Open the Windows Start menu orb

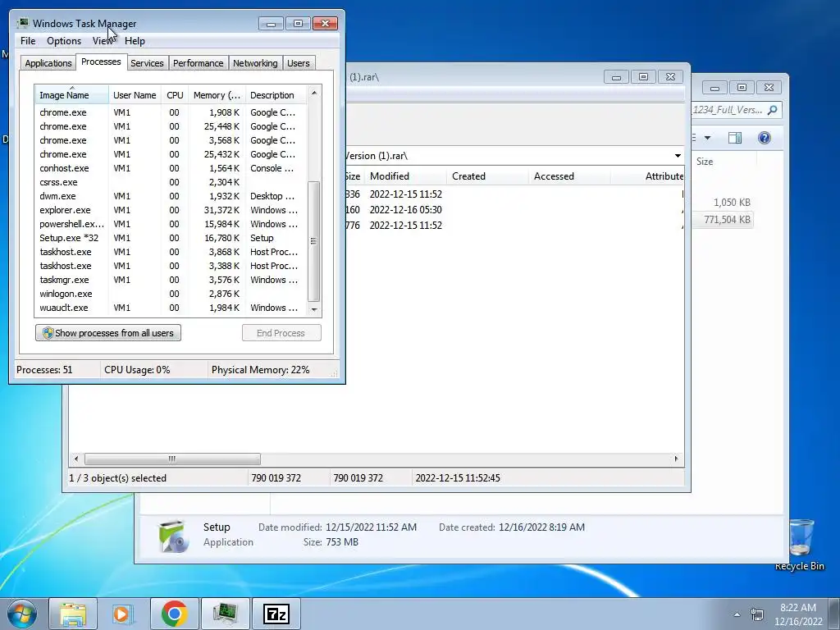[x=22, y=614]
